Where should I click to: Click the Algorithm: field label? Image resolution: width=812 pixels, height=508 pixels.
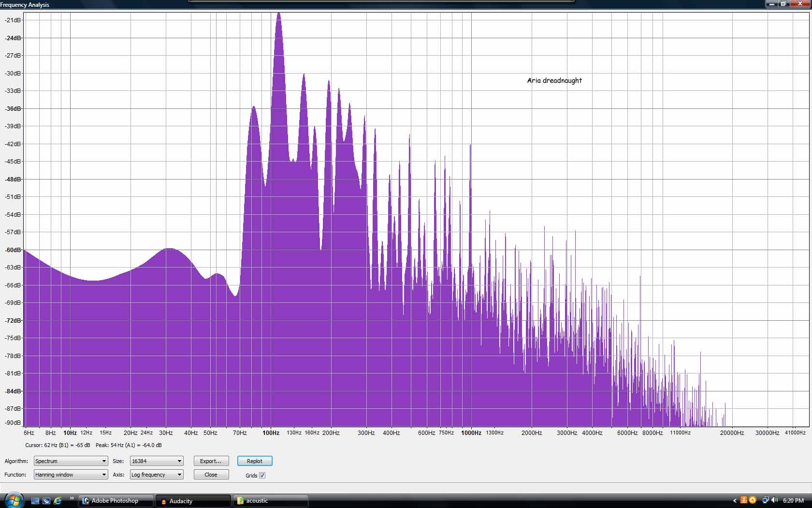click(16, 461)
